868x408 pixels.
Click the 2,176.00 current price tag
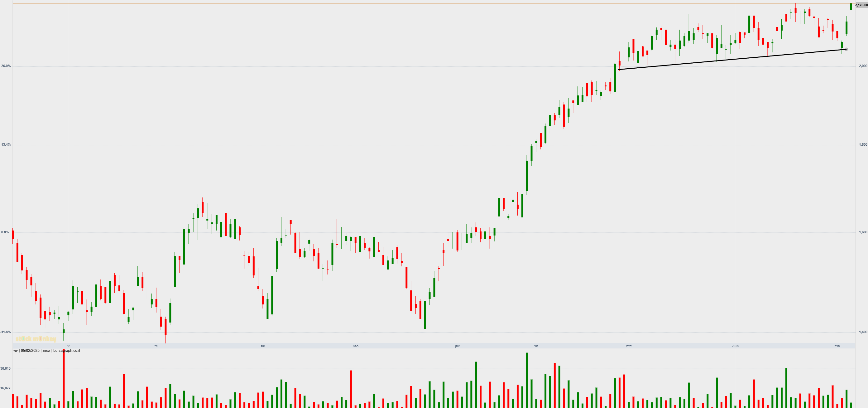click(861, 5)
